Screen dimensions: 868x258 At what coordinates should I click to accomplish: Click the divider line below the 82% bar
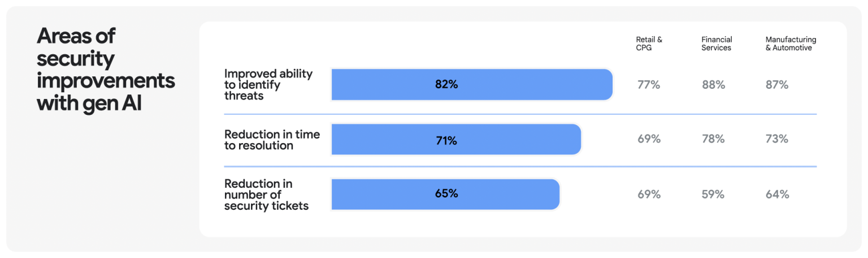(x=520, y=114)
